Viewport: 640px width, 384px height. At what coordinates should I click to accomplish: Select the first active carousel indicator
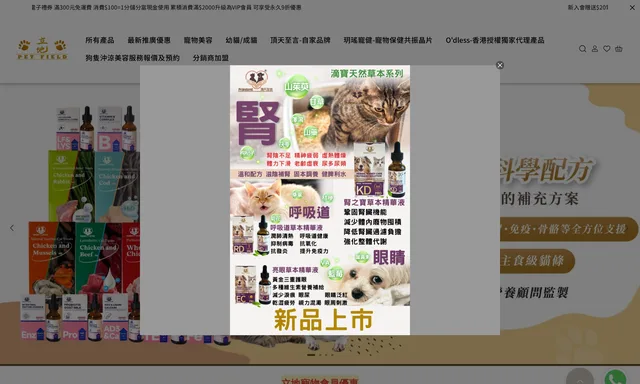click(x=311, y=355)
